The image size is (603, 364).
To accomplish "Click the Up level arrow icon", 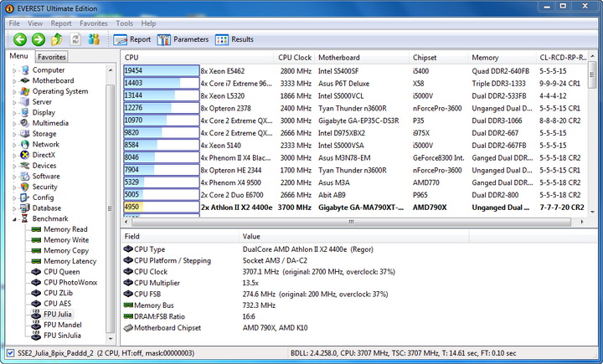I will click(57, 39).
